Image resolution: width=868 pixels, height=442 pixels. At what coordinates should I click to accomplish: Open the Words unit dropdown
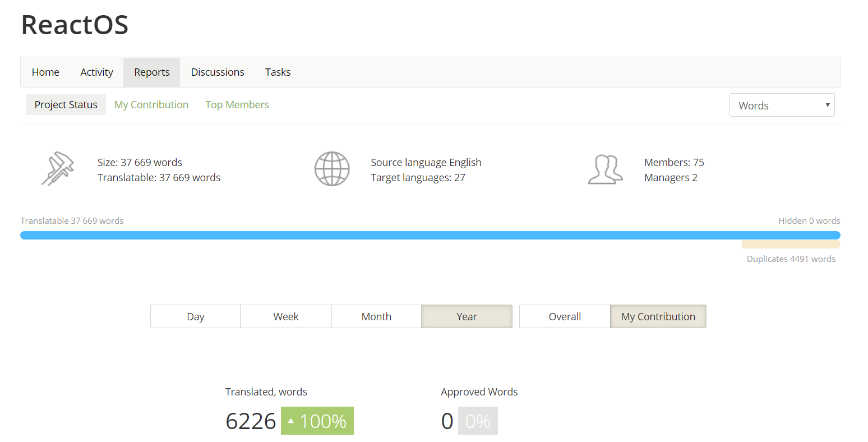[782, 105]
